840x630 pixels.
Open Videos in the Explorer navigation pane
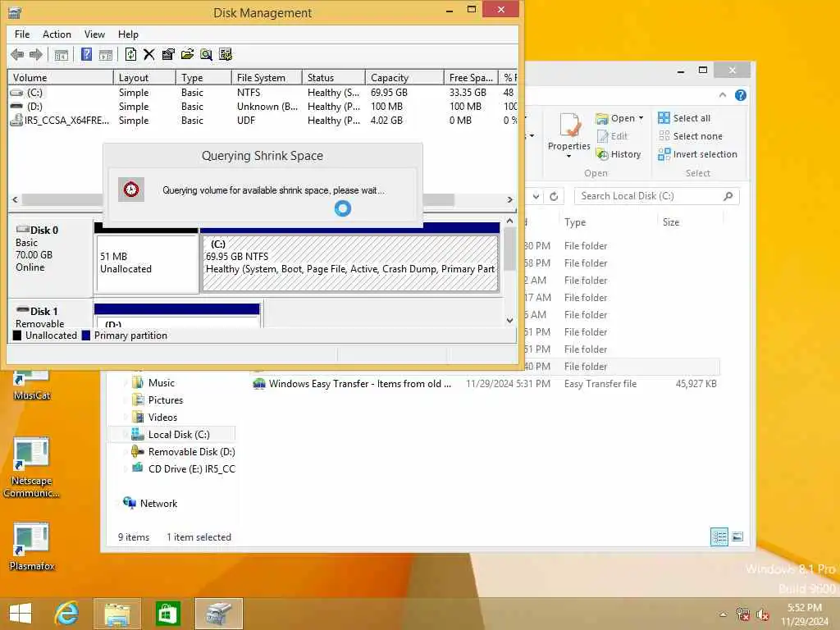[162, 418]
